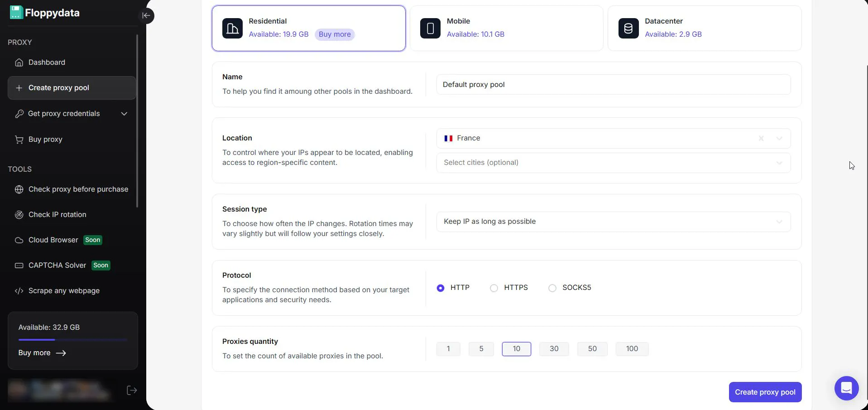This screenshot has width=868, height=410.
Task: Click the 'Available: 32.9 GB' text
Action: pyautogui.click(x=49, y=328)
